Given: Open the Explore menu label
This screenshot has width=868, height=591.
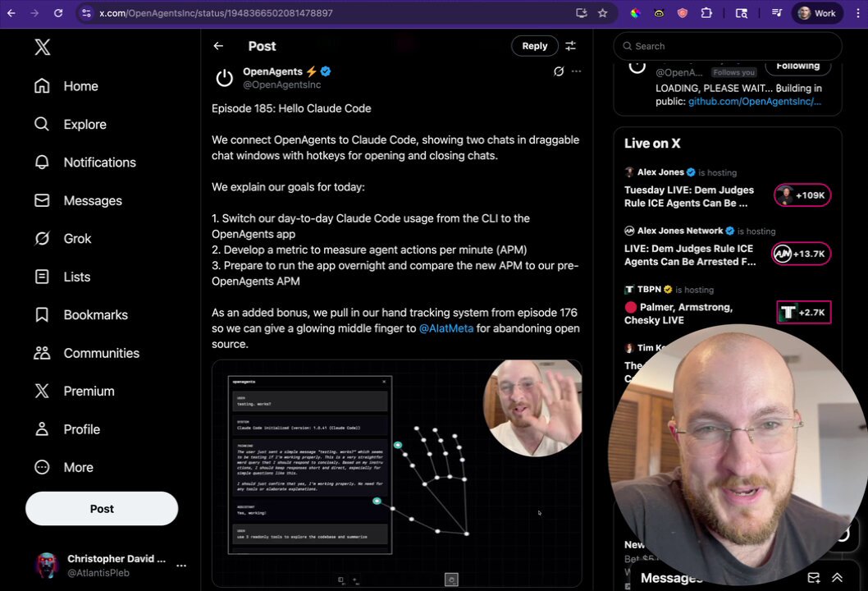Looking at the screenshot, I should [x=85, y=124].
